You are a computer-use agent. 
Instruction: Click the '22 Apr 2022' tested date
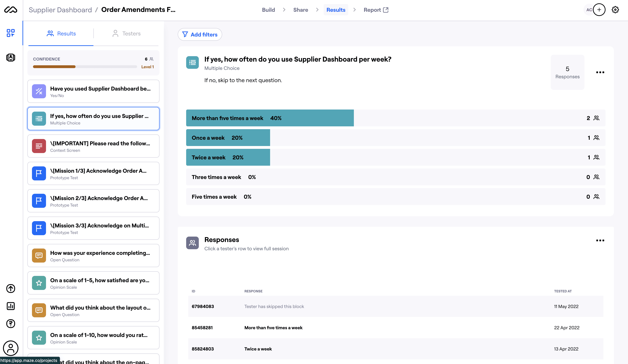567,328
